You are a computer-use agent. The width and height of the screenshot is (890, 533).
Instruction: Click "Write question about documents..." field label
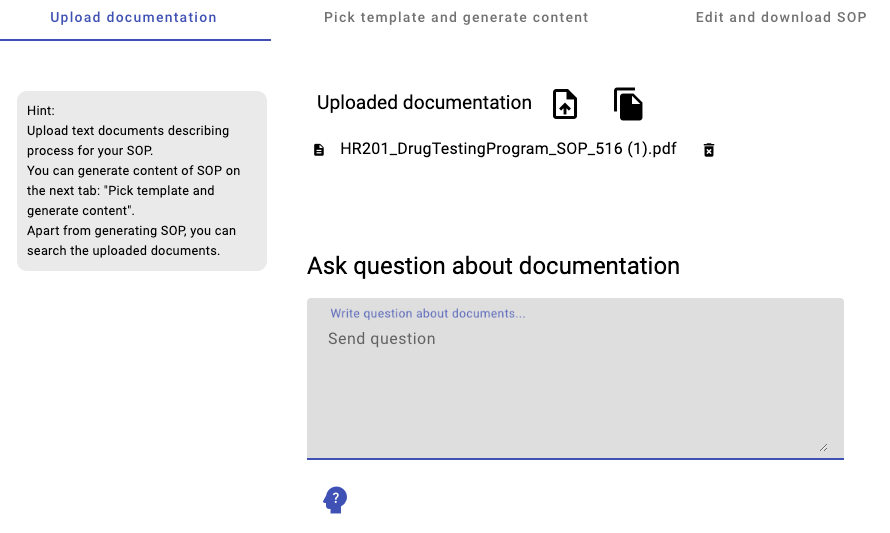[428, 314]
